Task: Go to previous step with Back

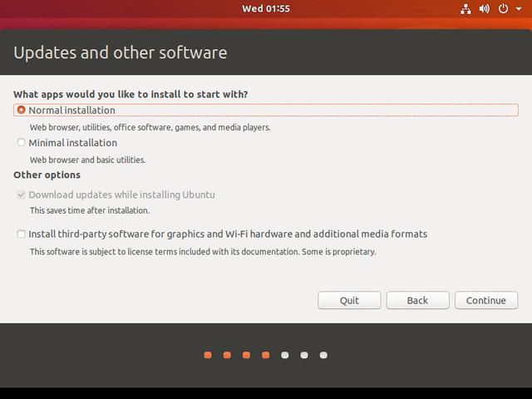Action: (417, 300)
